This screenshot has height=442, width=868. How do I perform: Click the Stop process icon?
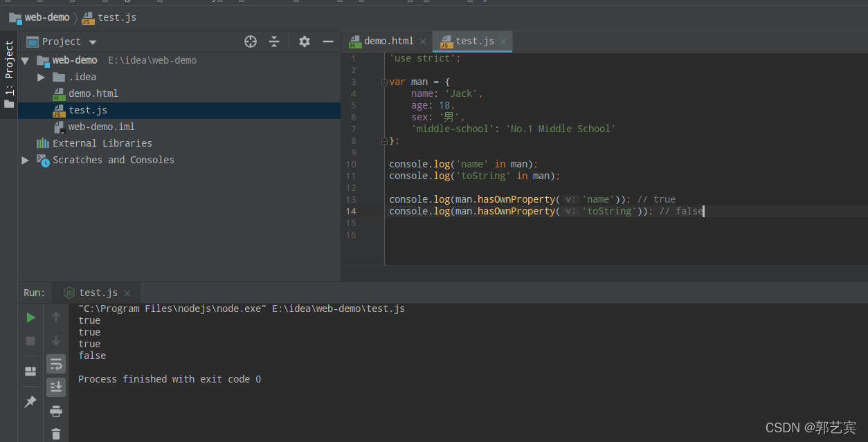pos(30,341)
